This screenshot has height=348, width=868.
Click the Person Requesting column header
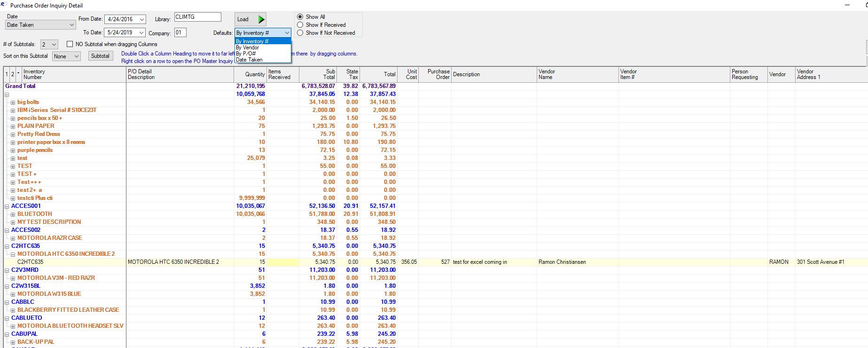[x=749, y=74]
